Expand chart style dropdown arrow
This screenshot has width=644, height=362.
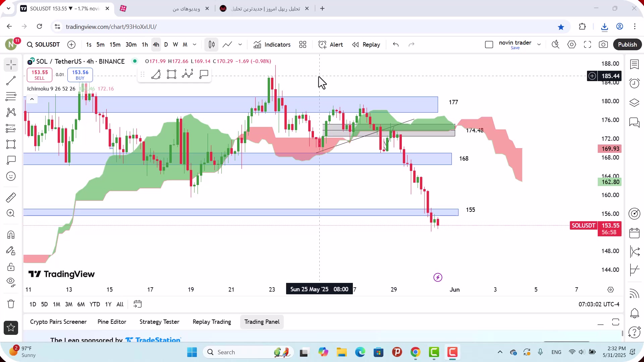pyautogui.click(x=240, y=45)
